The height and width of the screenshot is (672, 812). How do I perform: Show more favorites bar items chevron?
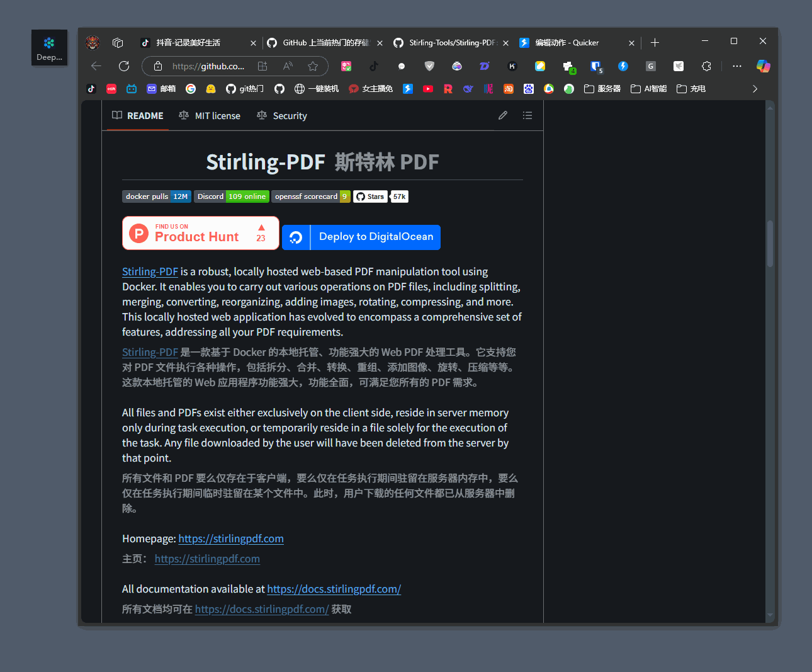pos(755,89)
